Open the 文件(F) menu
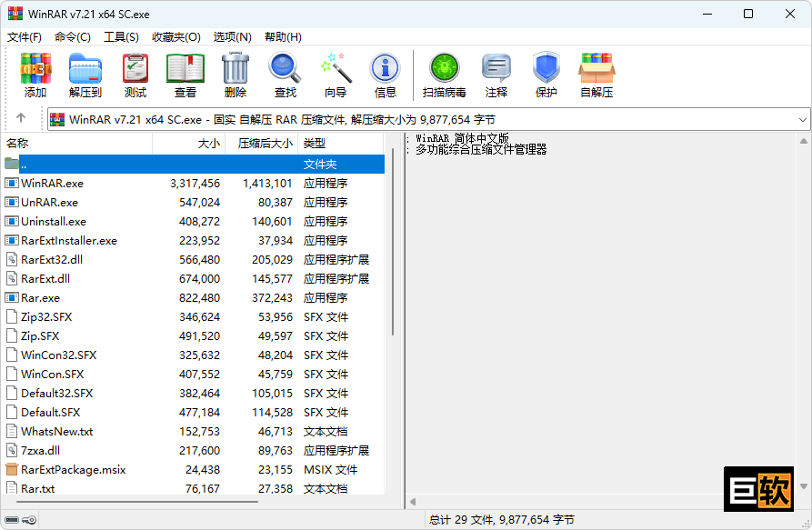Viewport: 812px width, 530px height. pos(25,36)
